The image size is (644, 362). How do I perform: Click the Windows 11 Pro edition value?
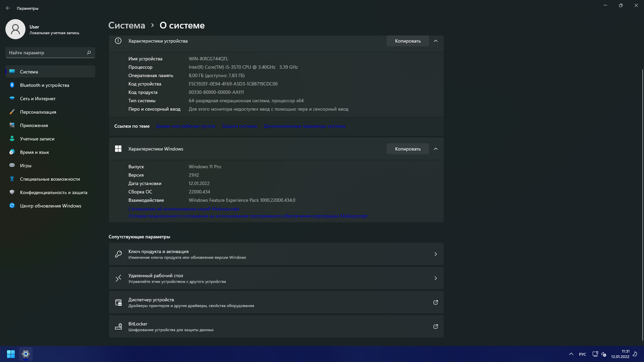(205, 167)
